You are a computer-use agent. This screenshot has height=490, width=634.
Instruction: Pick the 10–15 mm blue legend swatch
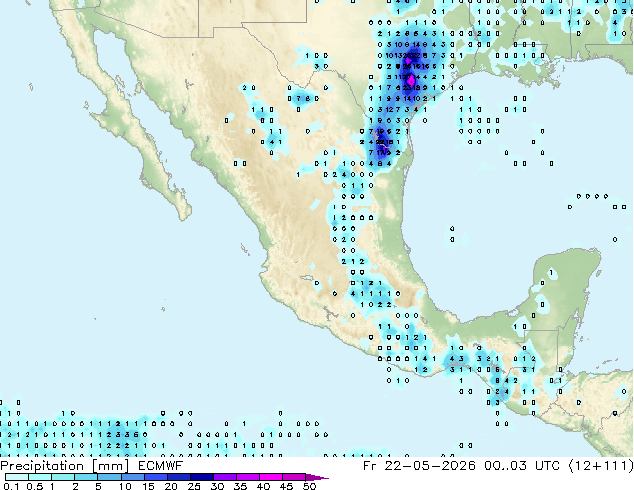[x=132, y=477]
